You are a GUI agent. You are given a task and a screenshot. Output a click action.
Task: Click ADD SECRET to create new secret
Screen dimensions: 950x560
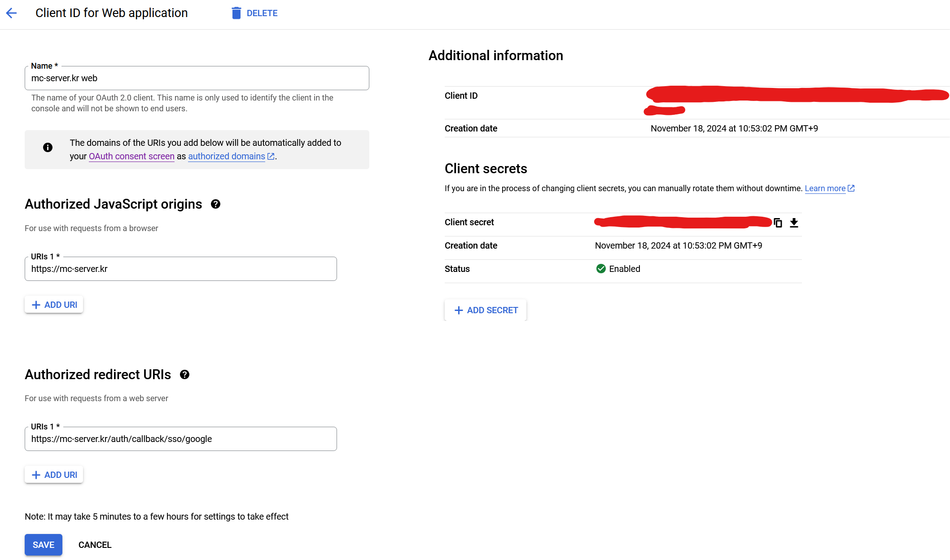[x=485, y=310]
